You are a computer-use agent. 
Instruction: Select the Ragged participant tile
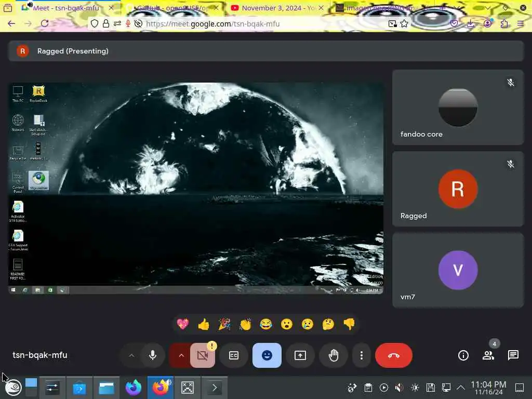(x=458, y=189)
